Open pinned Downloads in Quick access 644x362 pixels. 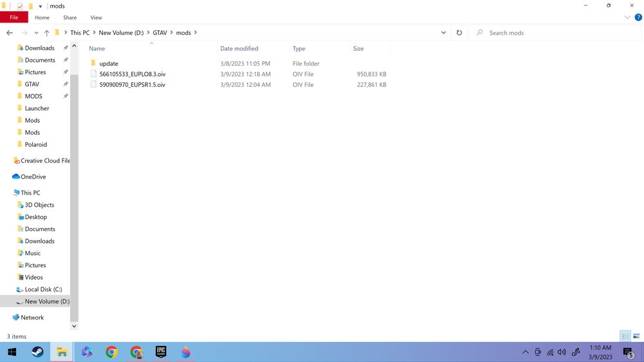pos(39,48)
